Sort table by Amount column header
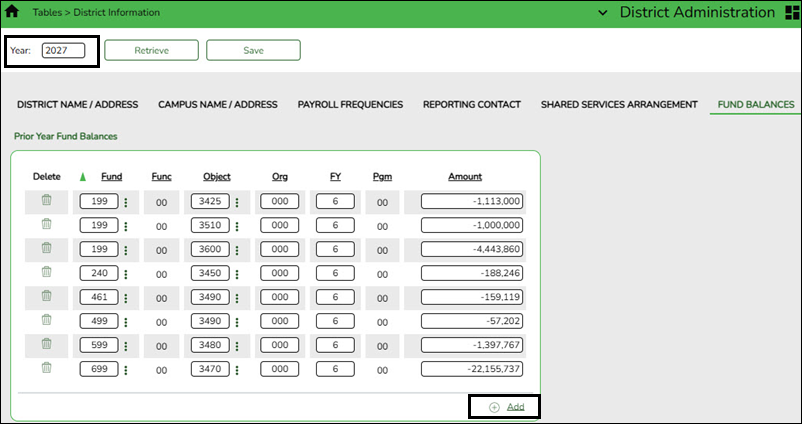This screenshot has height=424, width=802. click(x=465, y=176)
